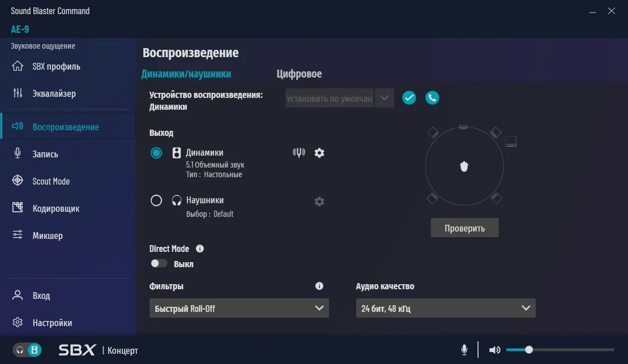This screenshot has height=364, width=628.
Task: Click the subwoofer icon in diagram
Action: point(511,142)
